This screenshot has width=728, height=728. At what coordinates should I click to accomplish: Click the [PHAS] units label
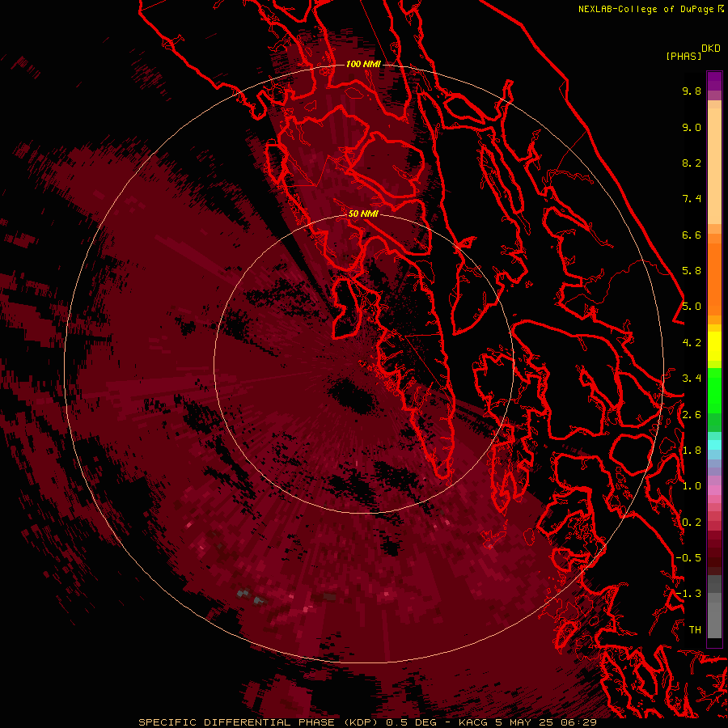click(684, 56)
